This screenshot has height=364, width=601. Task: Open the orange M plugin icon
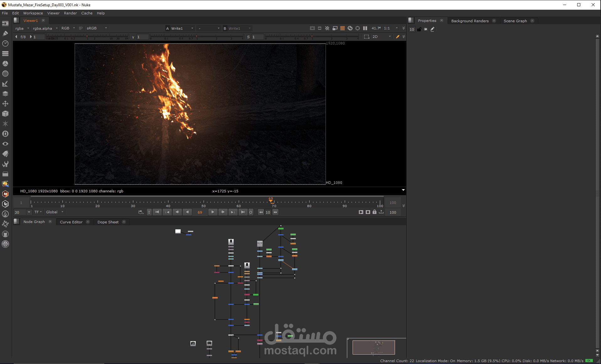click(5, 194)
